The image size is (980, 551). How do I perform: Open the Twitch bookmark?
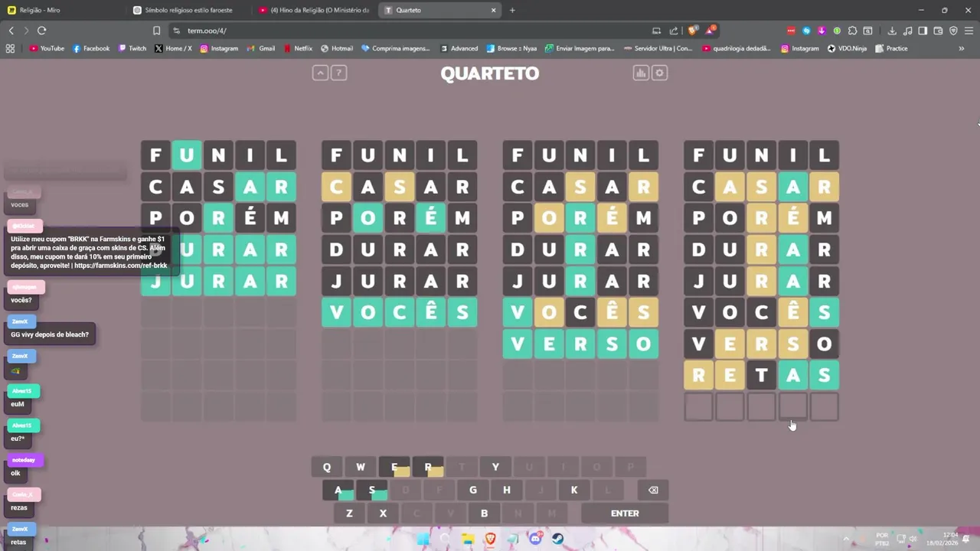pos(132,48)
